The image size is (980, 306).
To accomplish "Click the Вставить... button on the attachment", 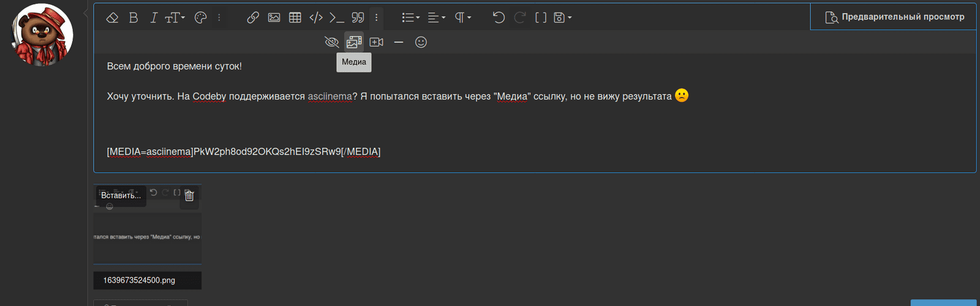I will click(x=121, y=196).
